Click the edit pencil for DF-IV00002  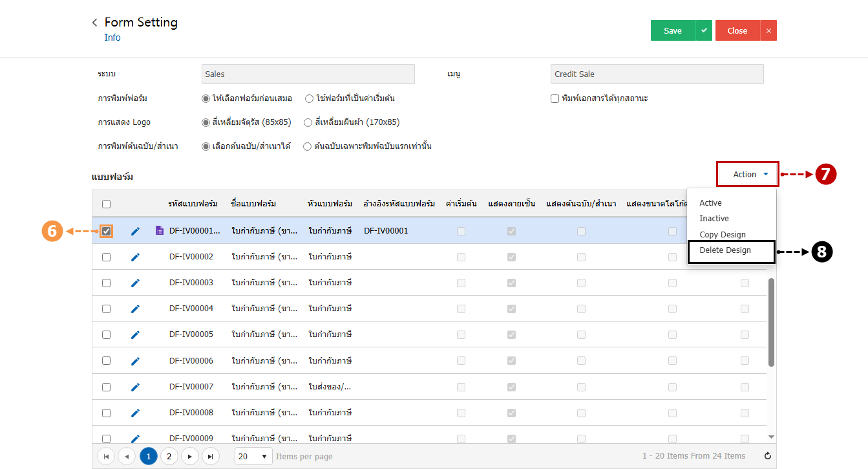tap(135, 257)
